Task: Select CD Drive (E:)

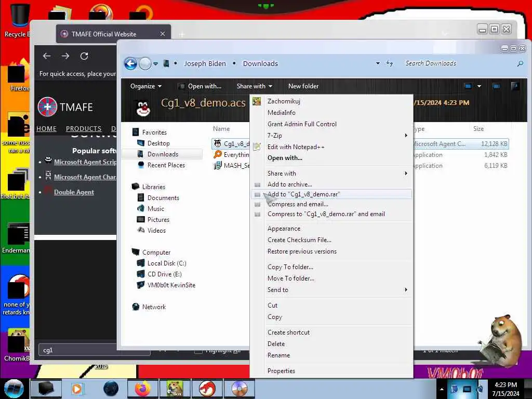Action: click(159, 274)
